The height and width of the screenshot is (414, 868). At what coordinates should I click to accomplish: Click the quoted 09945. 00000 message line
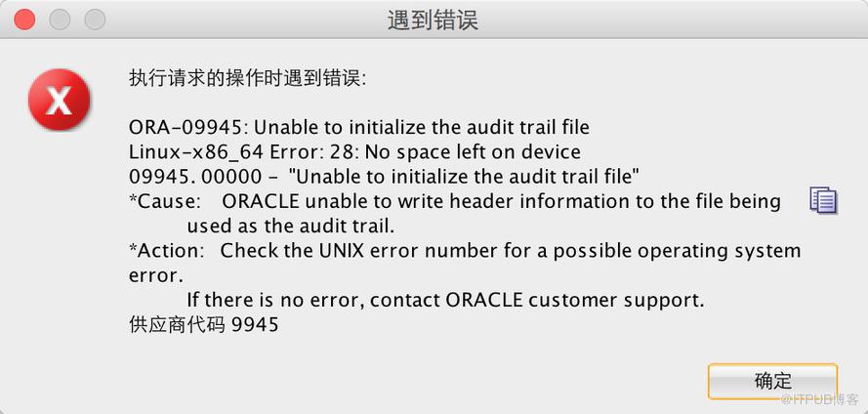coord(384,177)
